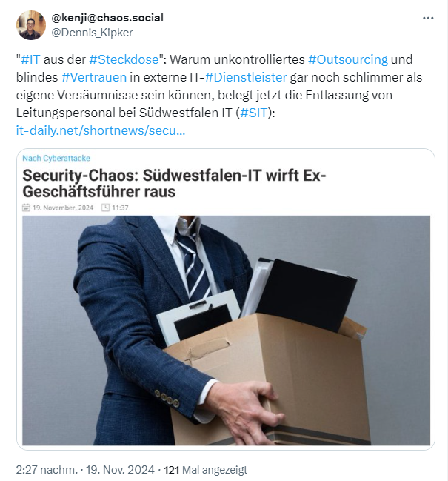Click the 19. Nov. 2024 post date
Image resolution: width=448 pixels, height=481 pixels.
(x=120, y=470)
